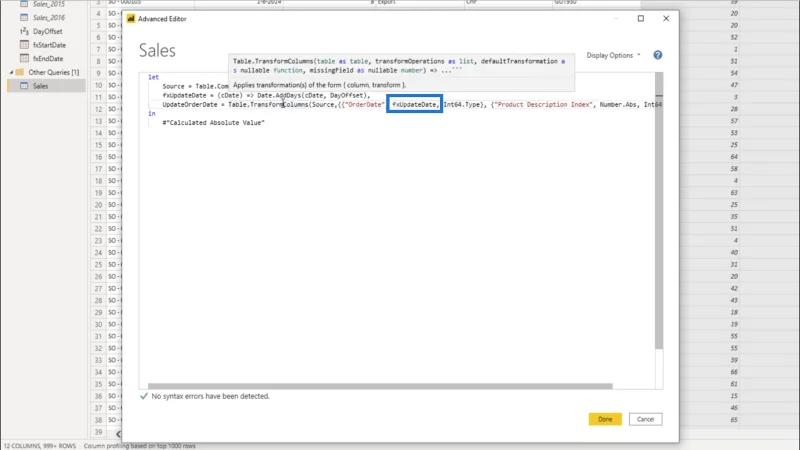Click the no syntax errors status message
Screen dimensions: 800x450
click(210, 396)
